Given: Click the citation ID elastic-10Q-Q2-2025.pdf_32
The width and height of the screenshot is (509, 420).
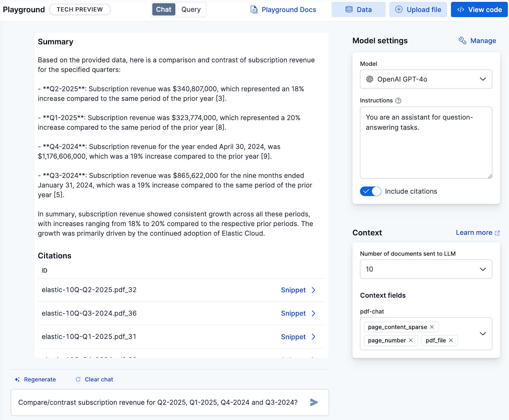Looking at the screenshot, I should (89, 290).
